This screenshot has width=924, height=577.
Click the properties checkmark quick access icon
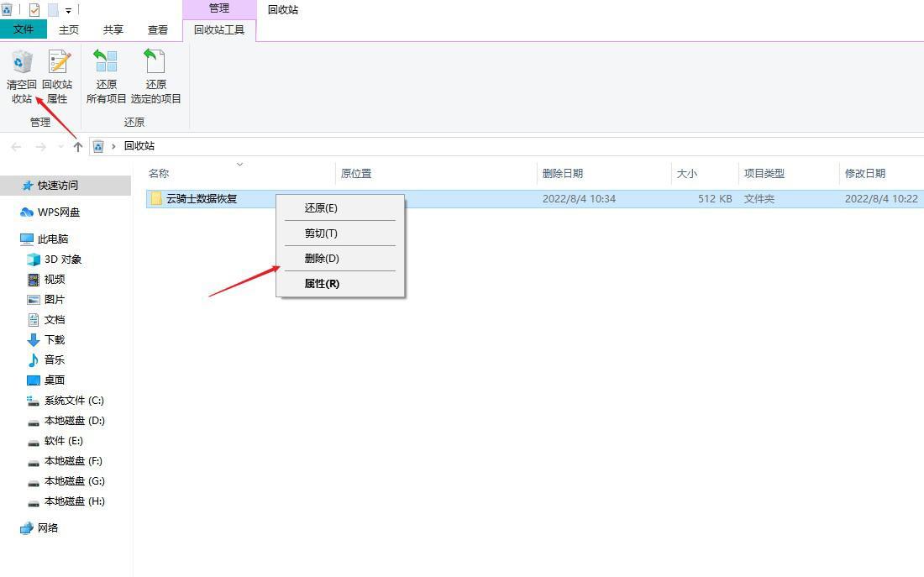[x=34, y=9]
